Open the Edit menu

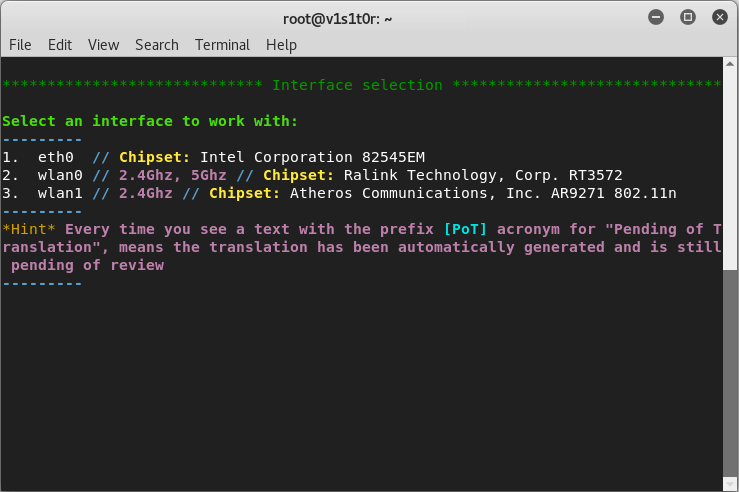point(60,45)
